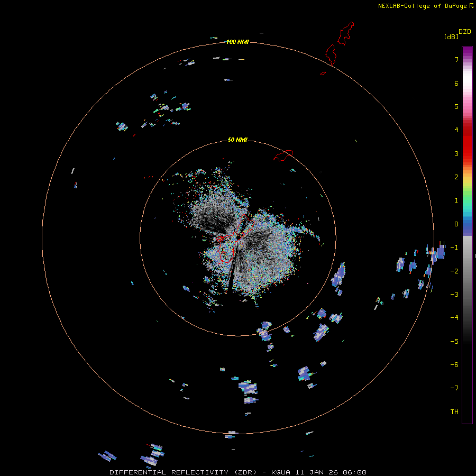Select the 5 value on the scale

456,106
